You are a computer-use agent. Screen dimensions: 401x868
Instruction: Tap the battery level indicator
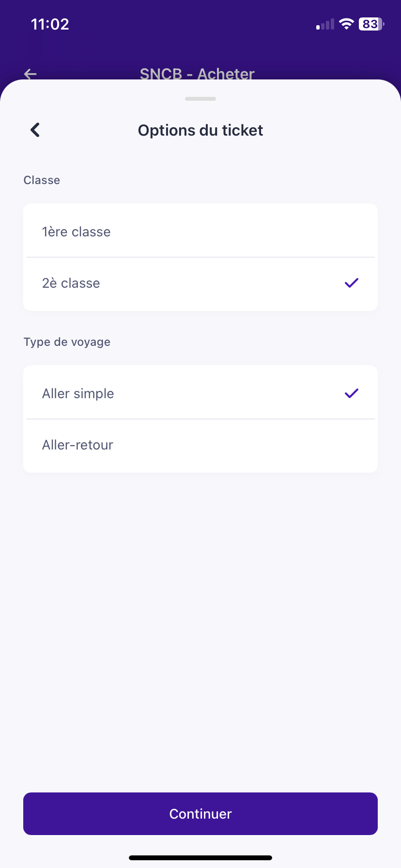(x=371, y=24)
